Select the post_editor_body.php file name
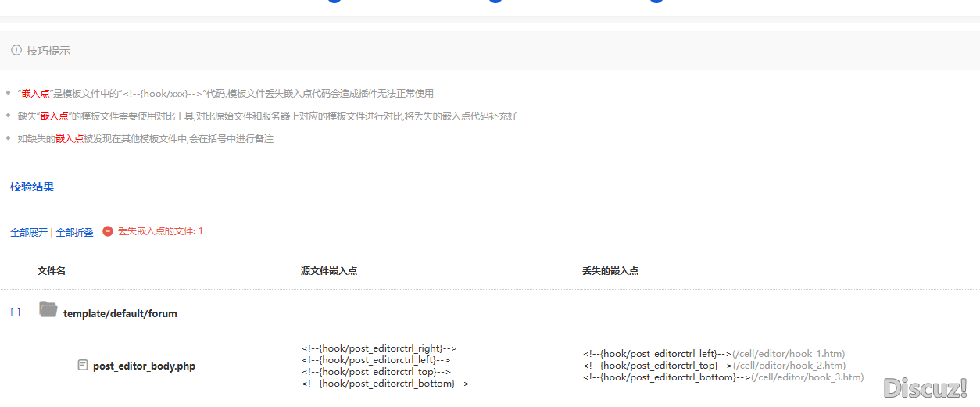 pyautogui.click(x=144, y=366)
